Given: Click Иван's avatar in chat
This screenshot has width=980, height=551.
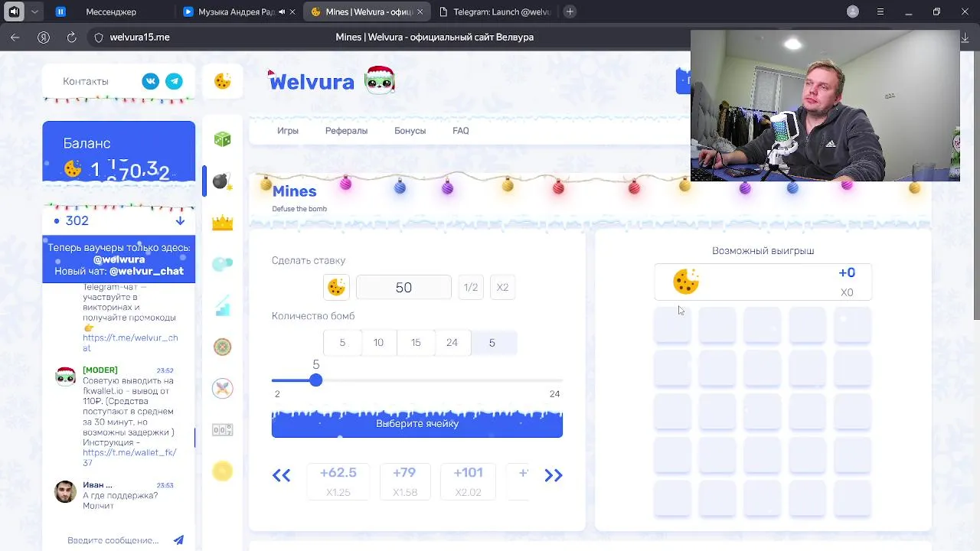Looking at the screenshot, I should click(x=66, y=491).
